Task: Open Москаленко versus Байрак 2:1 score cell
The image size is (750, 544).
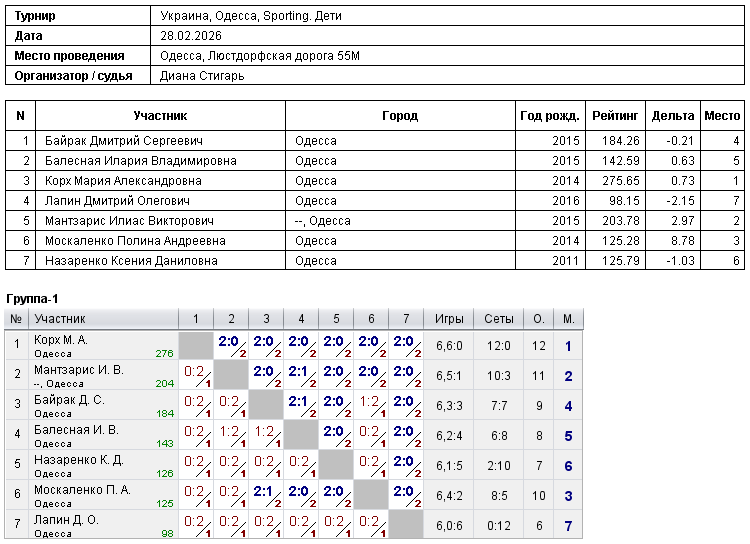Action: tap(266, 496)
